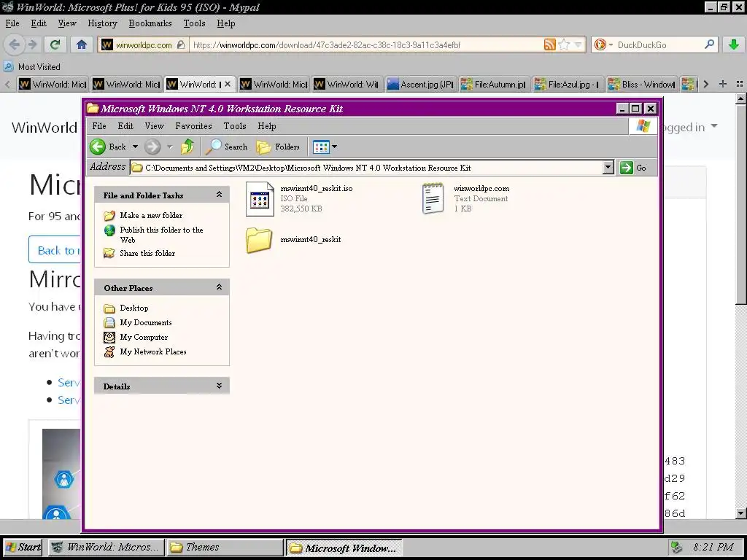Open the Windows Start menu

tap(23, 547)
